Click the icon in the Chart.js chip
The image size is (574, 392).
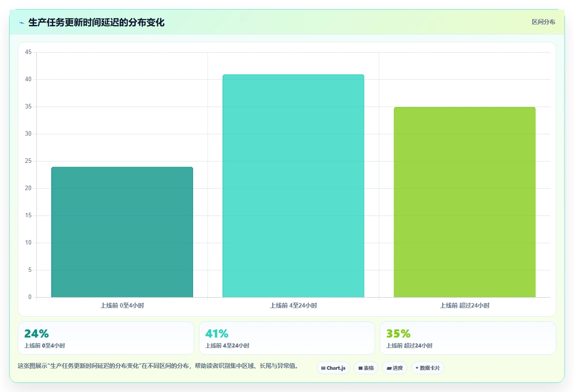click(323, 368)
